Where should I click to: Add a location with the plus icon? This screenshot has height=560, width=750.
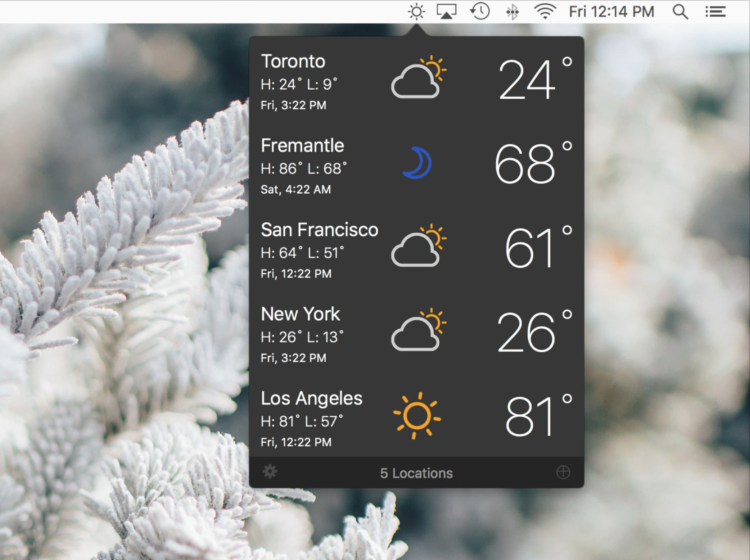(563, 472)
